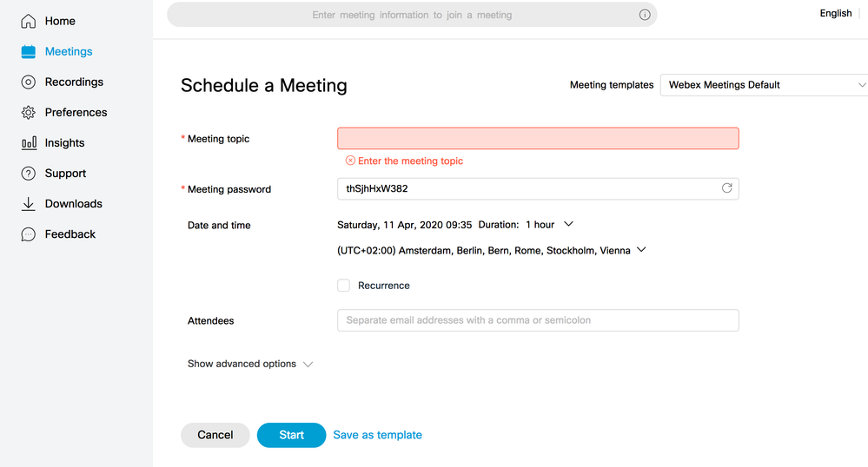Click the Save as template link
868x467 pixels.
coord(378,435)
